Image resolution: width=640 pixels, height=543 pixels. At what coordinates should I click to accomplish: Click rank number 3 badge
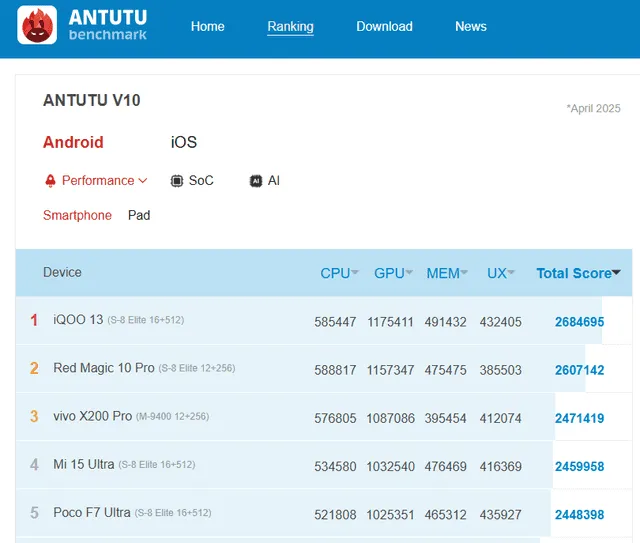click(x=34, y=416)
